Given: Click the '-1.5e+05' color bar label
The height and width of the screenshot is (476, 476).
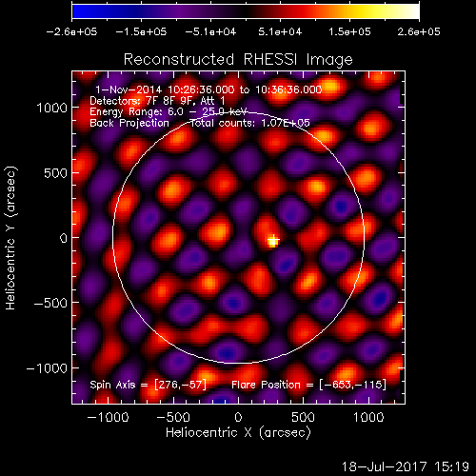Looking at the screenshot, I should point(141,31).
